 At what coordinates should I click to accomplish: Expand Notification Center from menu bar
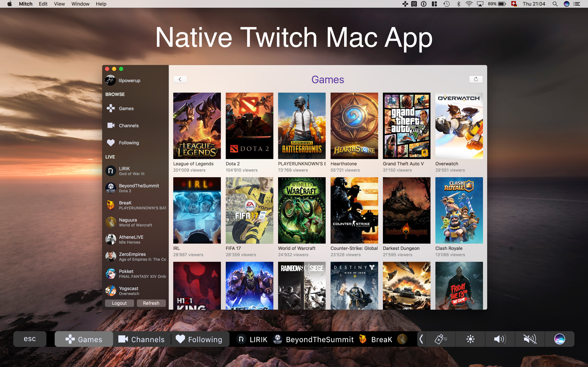point(577,4)
